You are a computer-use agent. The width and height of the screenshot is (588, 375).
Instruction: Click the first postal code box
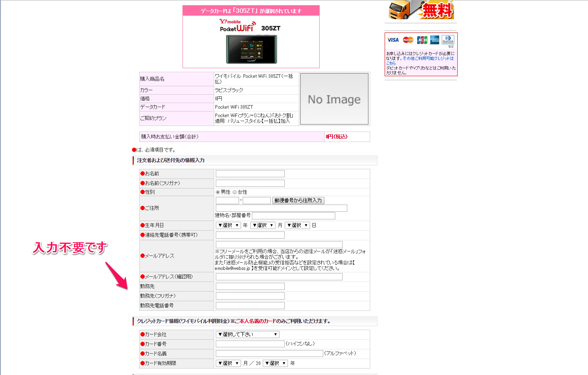click(x=227, y=201)
